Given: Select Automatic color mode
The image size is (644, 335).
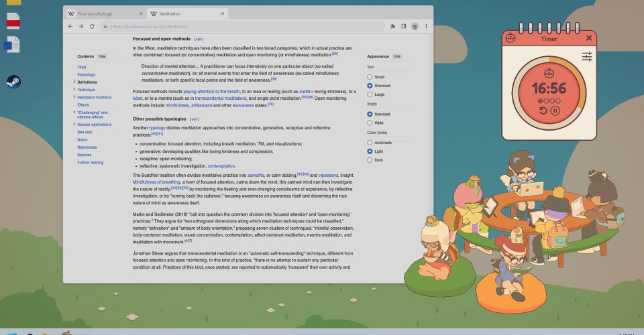Looking at the screenshot, I should pos(370,143).
